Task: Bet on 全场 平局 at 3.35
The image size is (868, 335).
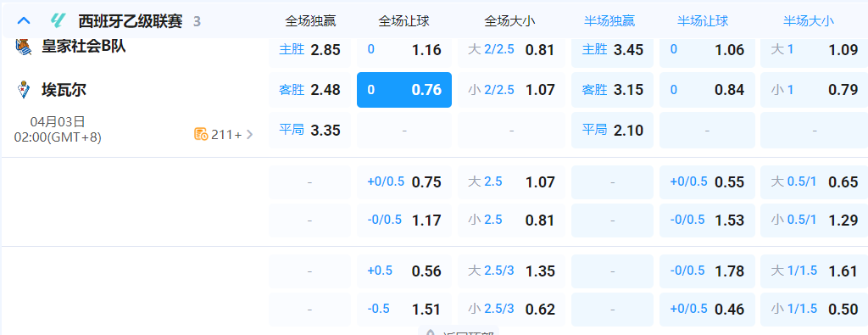Action: click(x=310, y=130)
